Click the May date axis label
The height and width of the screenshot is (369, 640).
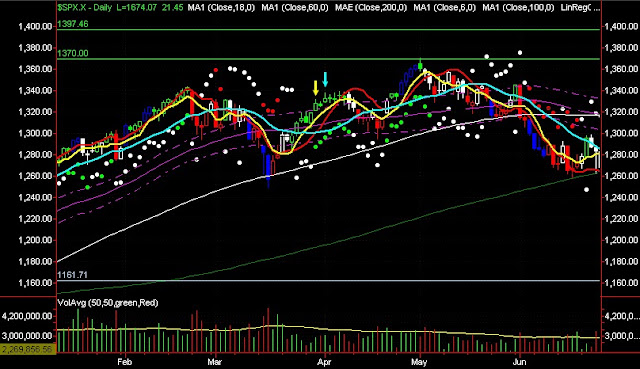(419, 362)
